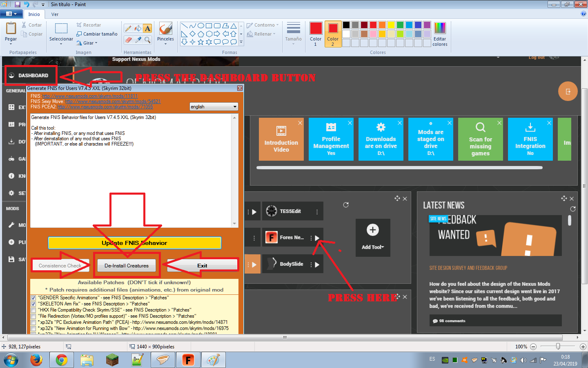This screenshot has width=588, height=368.
Task: Untick SKELETON Arm Fix patch
Action: [33, 304]
